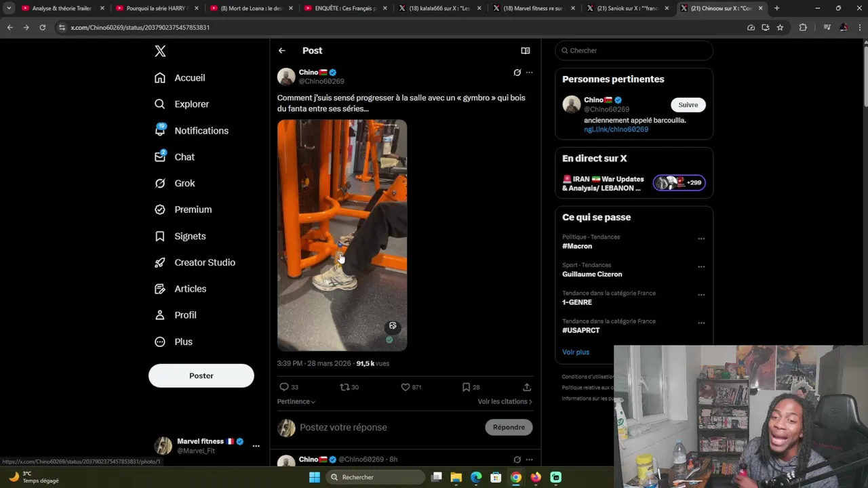Screen dimensions: 868x488
Task: Open Plus more options menu
Action: click(173, 342)
